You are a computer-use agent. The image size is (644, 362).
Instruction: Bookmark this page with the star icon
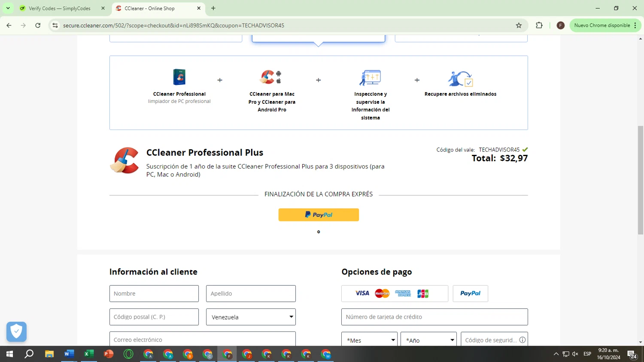pyautogui.click(x=519, y=25)
